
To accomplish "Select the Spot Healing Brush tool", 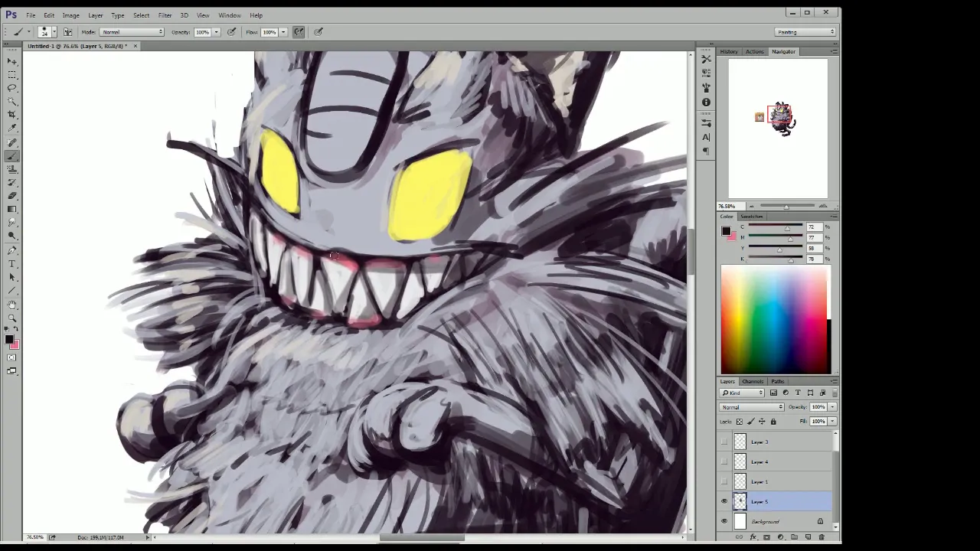I will pos(11,142).
